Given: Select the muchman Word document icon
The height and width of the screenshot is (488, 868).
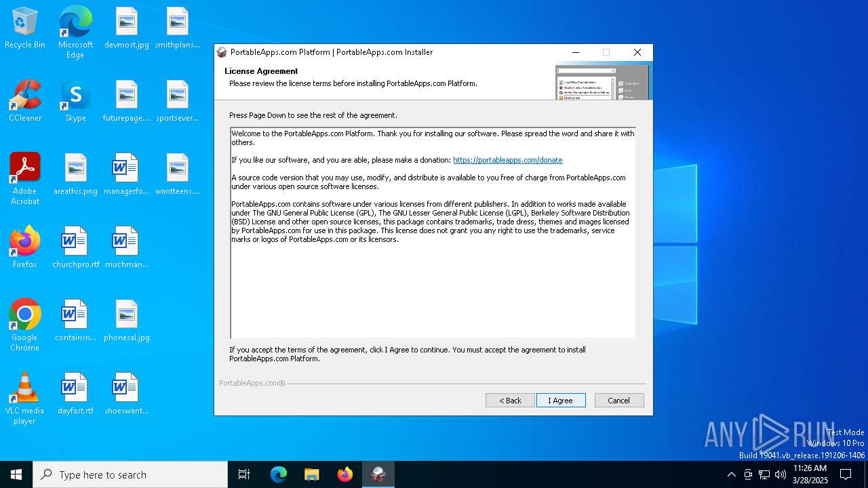Looking at the screenshot, I should pos(127,248).
